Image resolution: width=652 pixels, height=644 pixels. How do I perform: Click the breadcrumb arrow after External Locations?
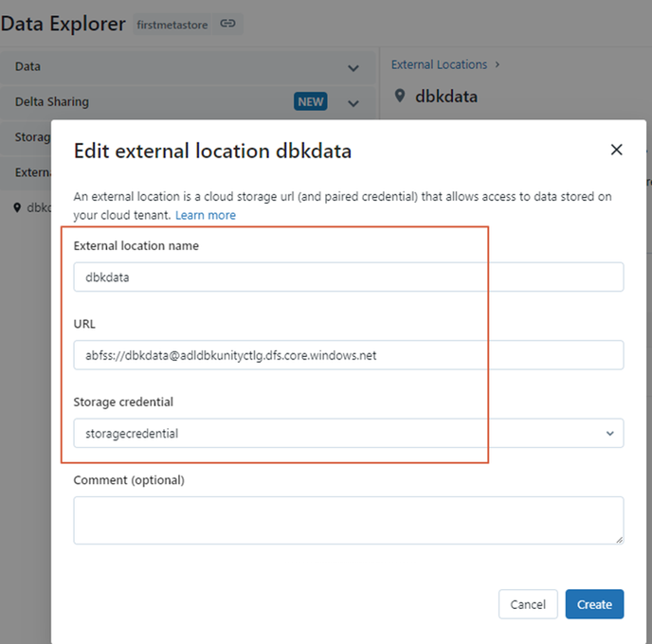498,64
